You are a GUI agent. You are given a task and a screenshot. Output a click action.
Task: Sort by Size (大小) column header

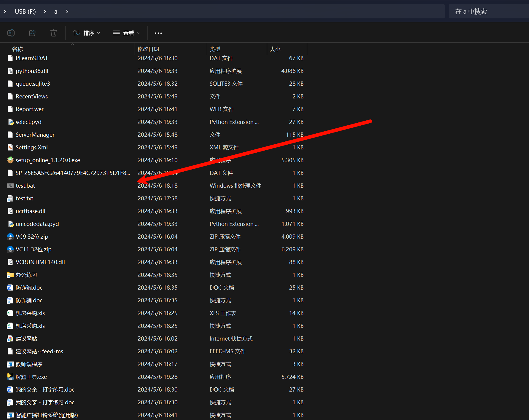(x=275, y=49)
